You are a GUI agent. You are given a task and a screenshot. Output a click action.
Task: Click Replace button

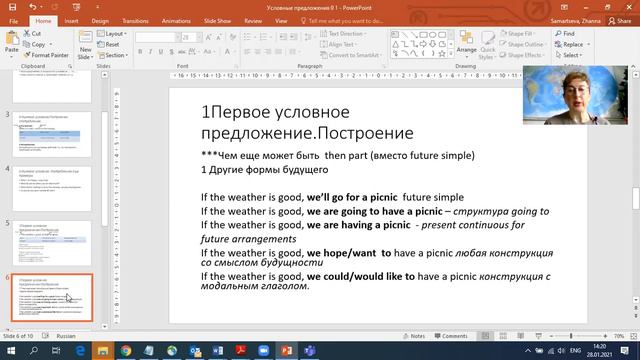[569, 44]
